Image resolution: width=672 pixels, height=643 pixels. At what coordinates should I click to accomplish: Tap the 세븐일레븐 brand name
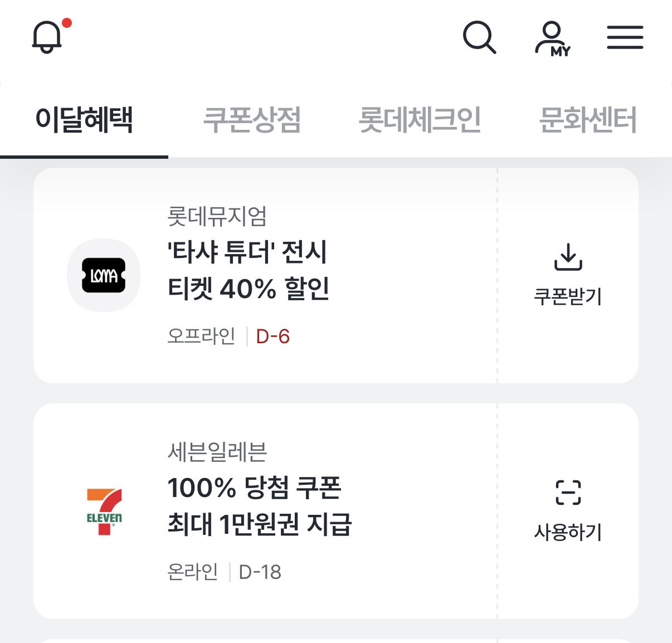coord(217,452)
